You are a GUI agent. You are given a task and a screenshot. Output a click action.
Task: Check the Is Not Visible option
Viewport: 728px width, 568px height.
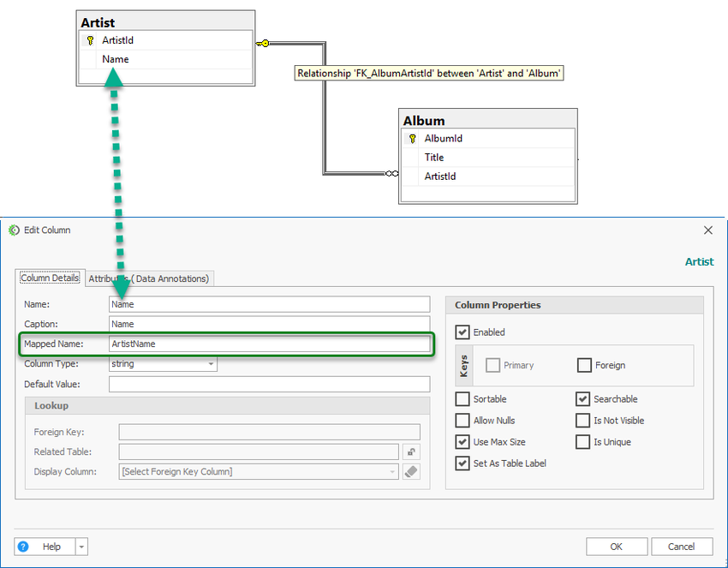click(582, 421)
